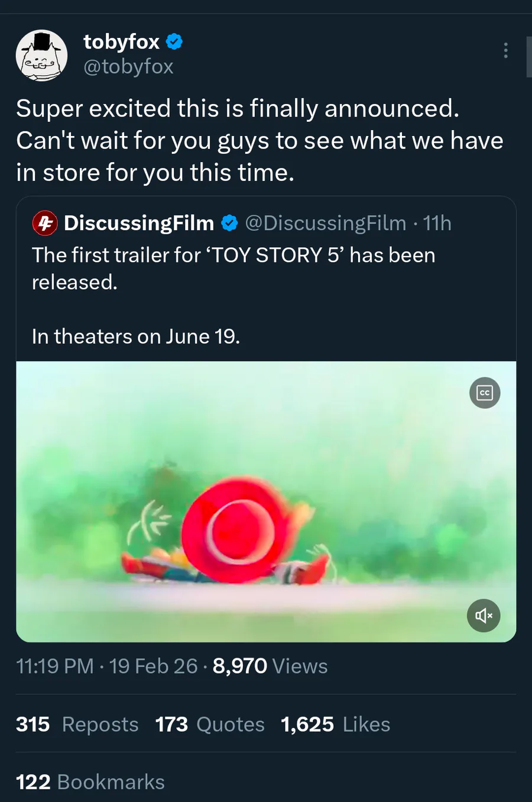Click the 8,970 Views count

270,667
